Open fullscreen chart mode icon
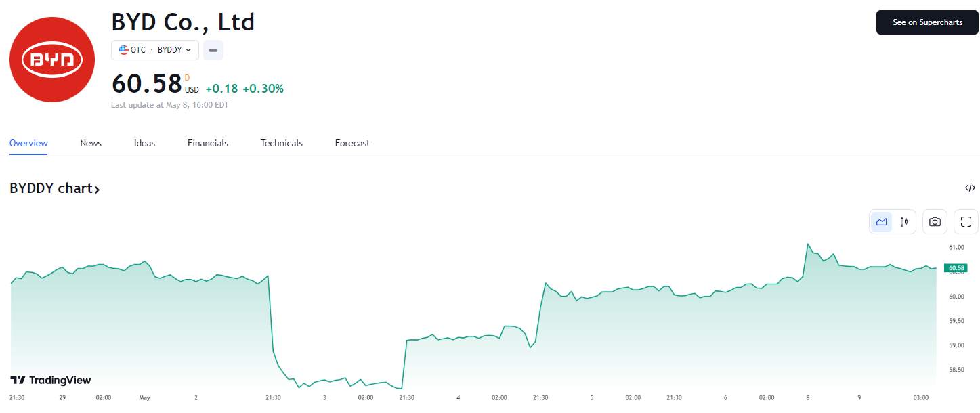This screenshot has width=980, height=413. (x=966, y=221)
